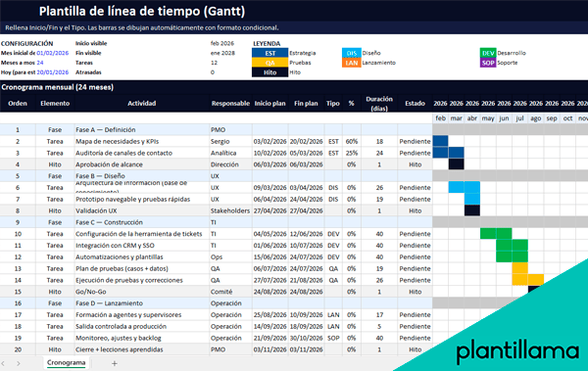Click the green May bar for Configuración de tickets

[x=488, y=234]
